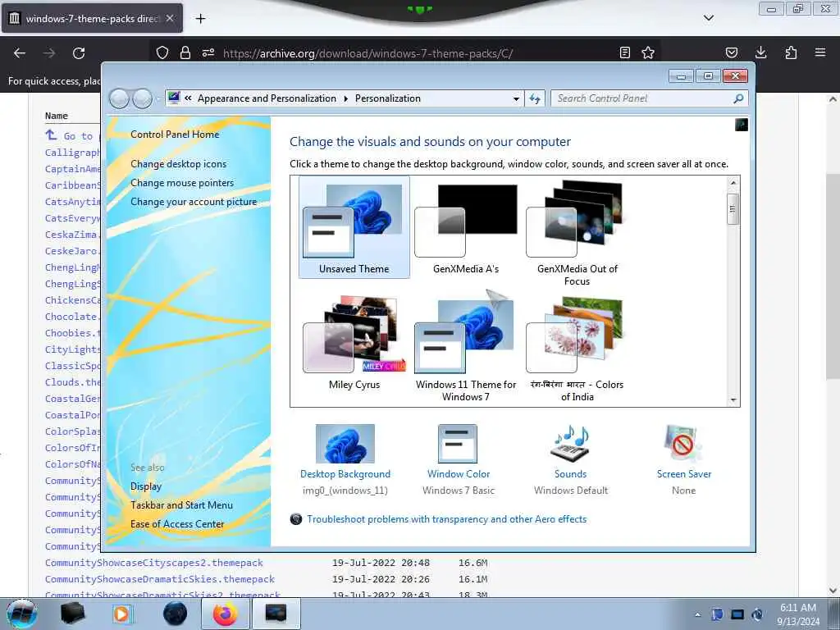Select GenXMedia Out of Focus theme
The height and width of the screenshot is (630, 840).
pyautogui.click(x=577, y=232)
